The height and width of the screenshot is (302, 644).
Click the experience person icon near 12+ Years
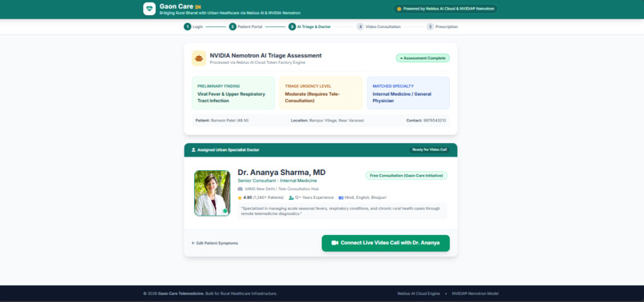291,197
